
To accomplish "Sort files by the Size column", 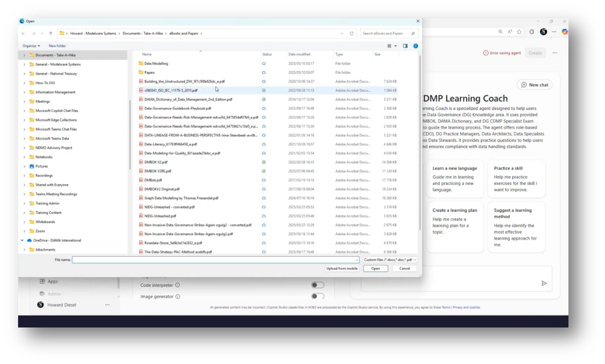I will tap(378, 54).
